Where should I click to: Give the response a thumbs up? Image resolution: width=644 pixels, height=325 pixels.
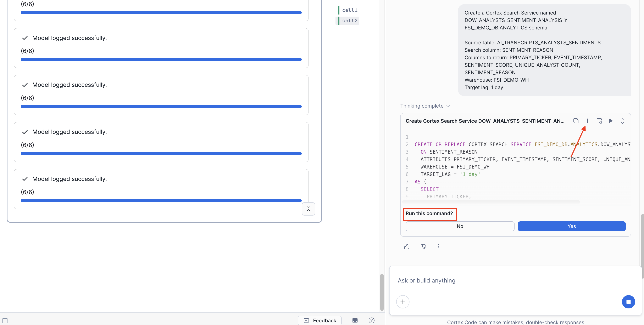click(407, 247)
